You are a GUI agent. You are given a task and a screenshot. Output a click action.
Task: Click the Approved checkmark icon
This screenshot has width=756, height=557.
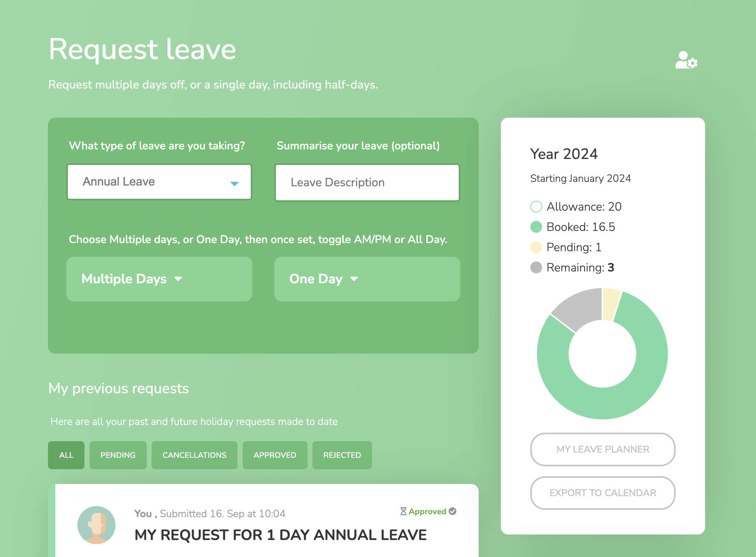pyautogui.click(x=452, y=511)
